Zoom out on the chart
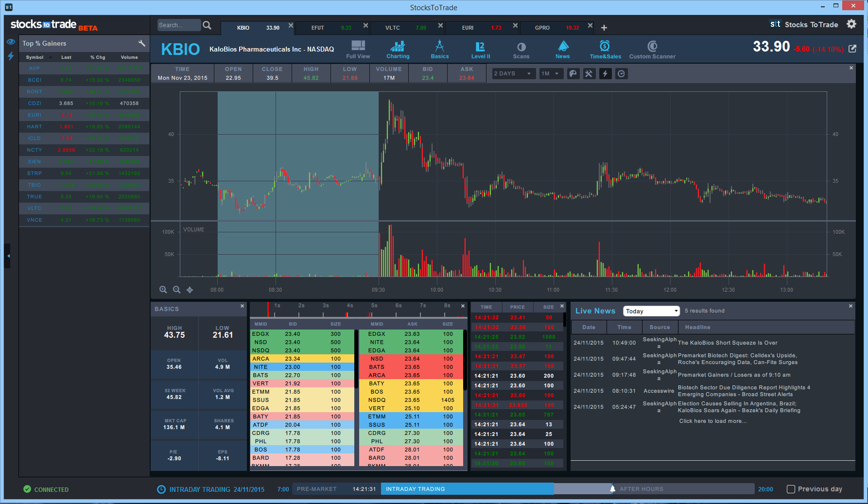Image resolution: width=868 pixels, height=504 pixels. pyautogui.click(x=176, y=290)
